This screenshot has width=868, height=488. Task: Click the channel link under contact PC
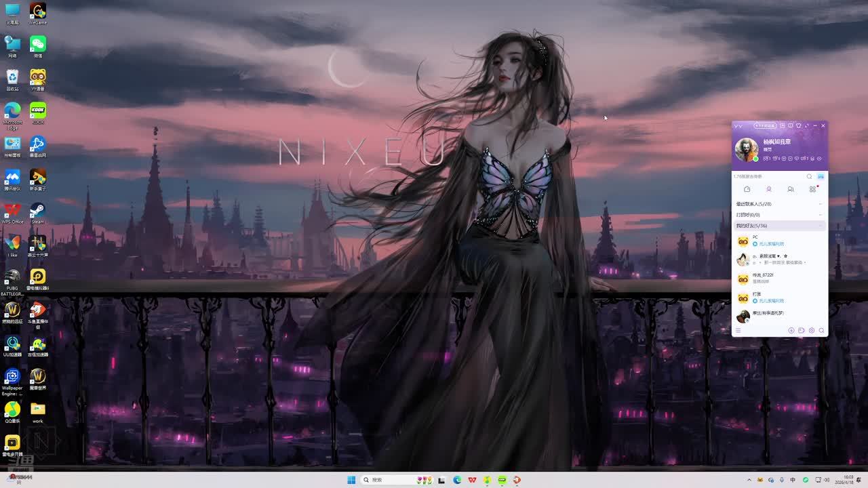pyautogui.click(x=771, y=244)
